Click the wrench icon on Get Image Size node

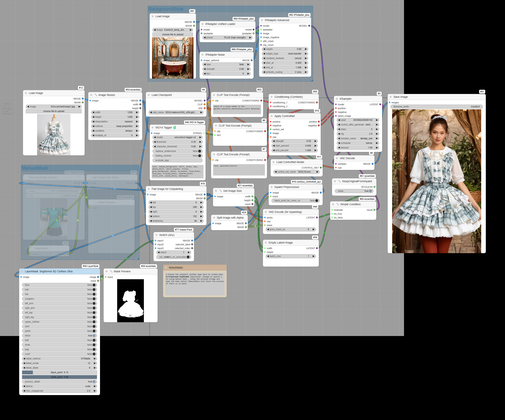pyautogui.click(x=221, y=191)
